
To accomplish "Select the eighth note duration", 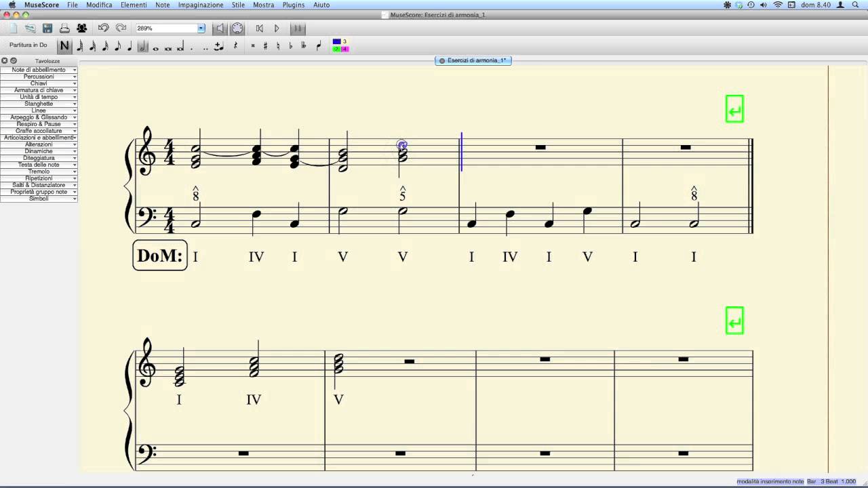I will point(117,46).
